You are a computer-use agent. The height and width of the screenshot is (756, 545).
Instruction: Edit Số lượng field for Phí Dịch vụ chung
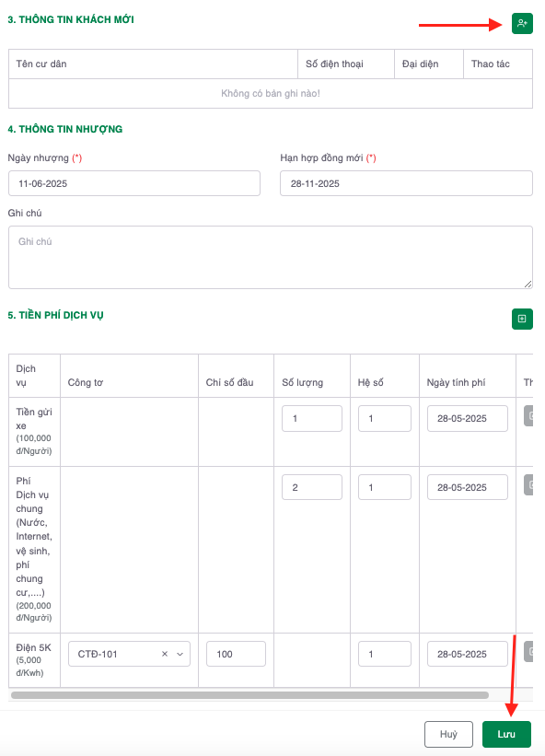click(312, 487)
